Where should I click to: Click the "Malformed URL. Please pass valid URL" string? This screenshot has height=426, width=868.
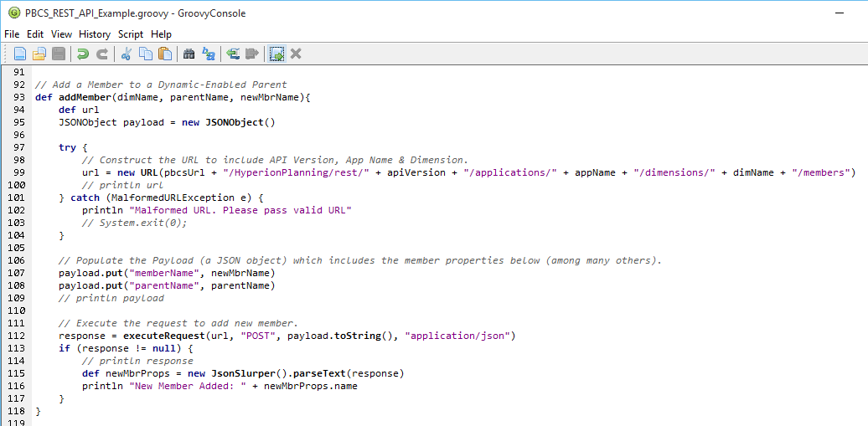[240, 210]
